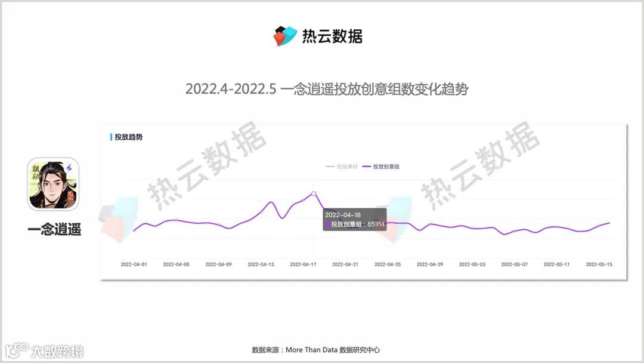Click the 大数跨境 logo in the corner
The width and height of the screenshot is (644, 363).
point(44,350)
